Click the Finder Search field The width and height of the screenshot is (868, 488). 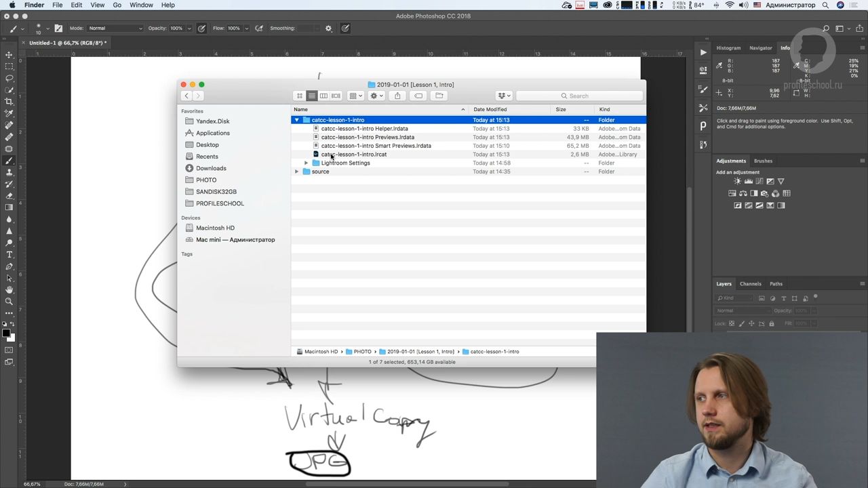coord(580,96)
